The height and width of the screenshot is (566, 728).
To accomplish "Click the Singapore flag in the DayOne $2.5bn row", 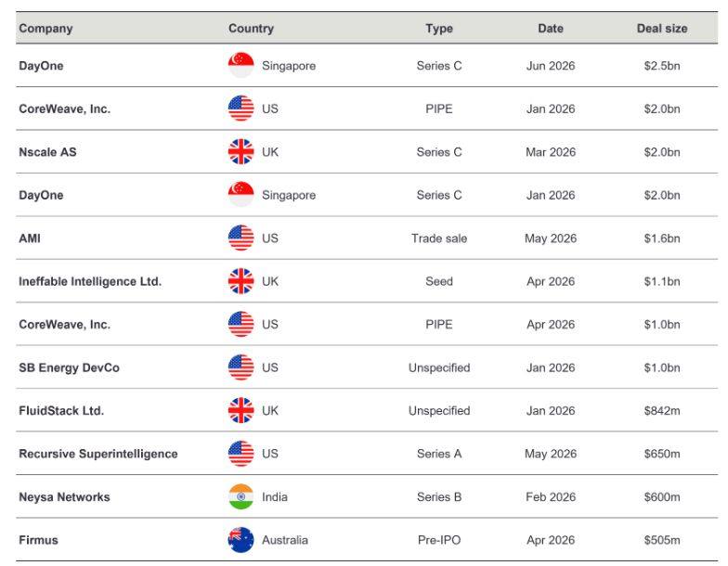I will pos(241,65).
